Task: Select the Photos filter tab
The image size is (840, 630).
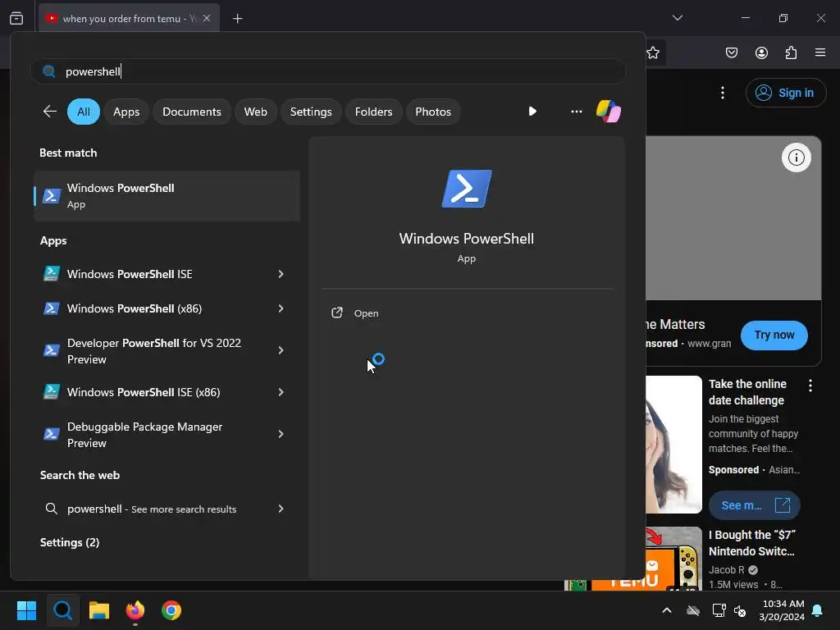Action: [x=433, y=112]
